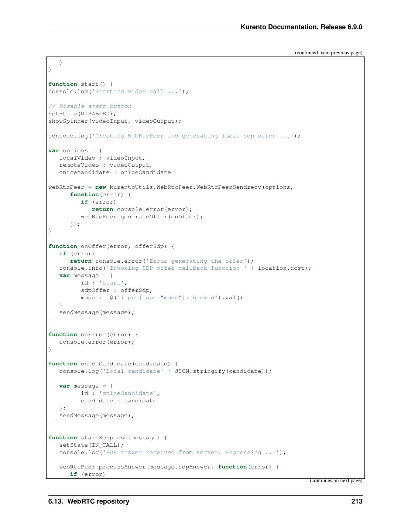Click the '(continues on next page)' note
The height and width of the screenshot is (532, 411).
336,481
